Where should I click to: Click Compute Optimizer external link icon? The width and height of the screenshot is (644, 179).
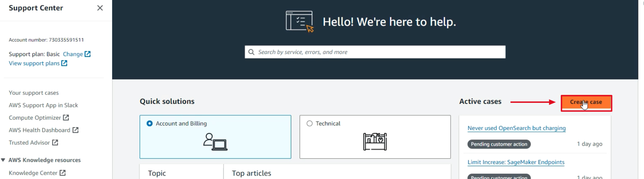pos(66,118)
